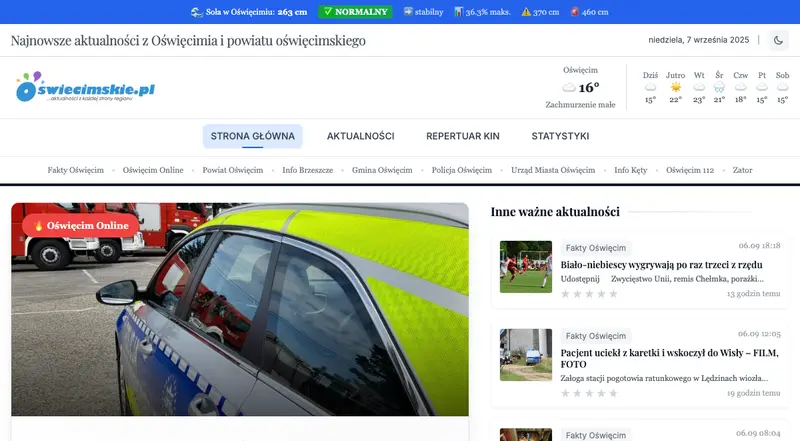This screenshot has width=800, height=441.
Task: Select the Pt forecast cloud icon
Action: (x=762, y=87)
